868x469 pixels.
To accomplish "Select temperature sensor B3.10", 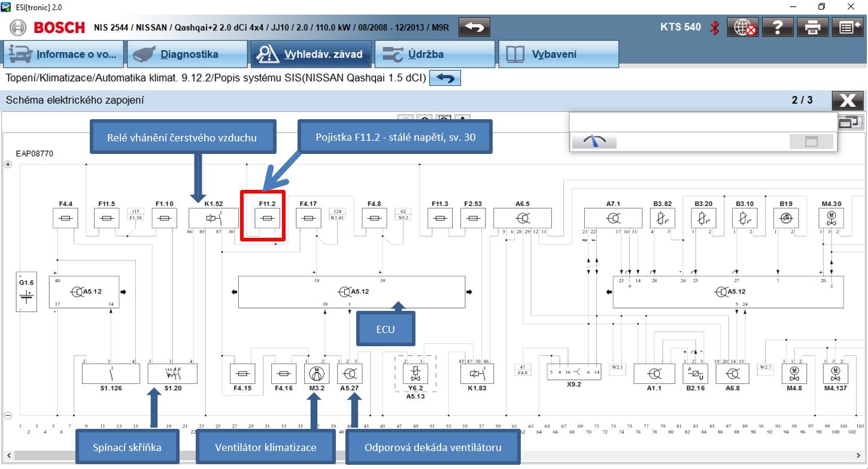I will click(x=745, y=219).
